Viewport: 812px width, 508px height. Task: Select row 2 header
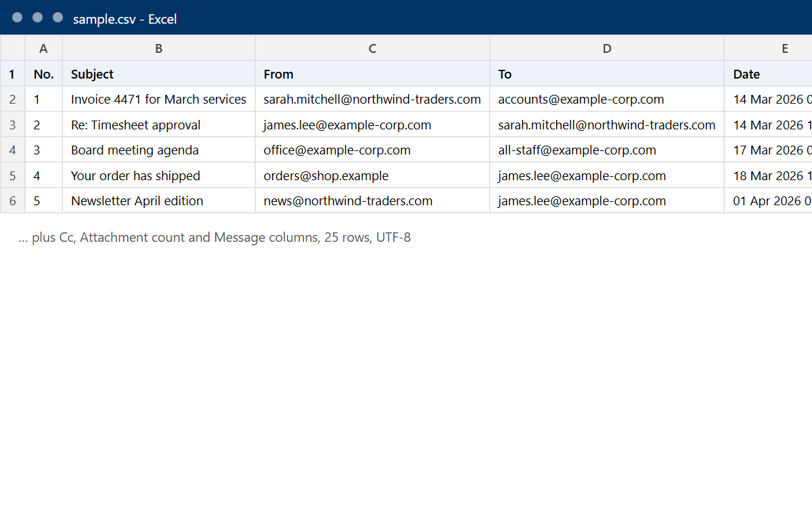click(12, 99)
